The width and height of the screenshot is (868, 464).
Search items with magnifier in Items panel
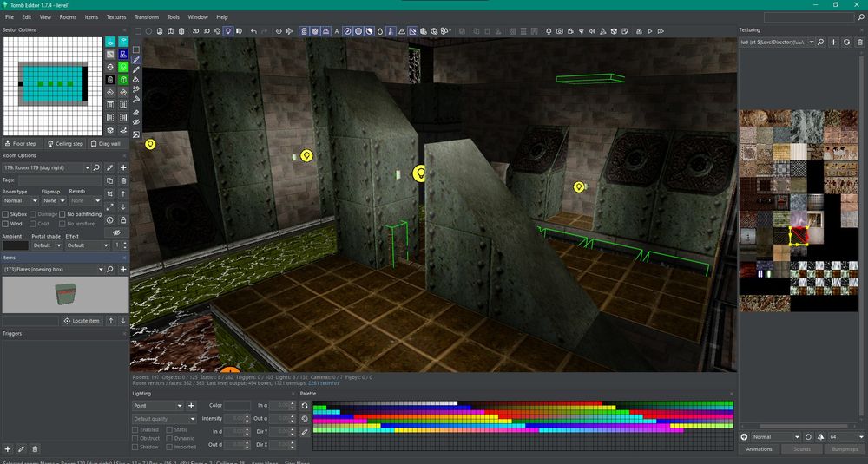coord(110,270)
